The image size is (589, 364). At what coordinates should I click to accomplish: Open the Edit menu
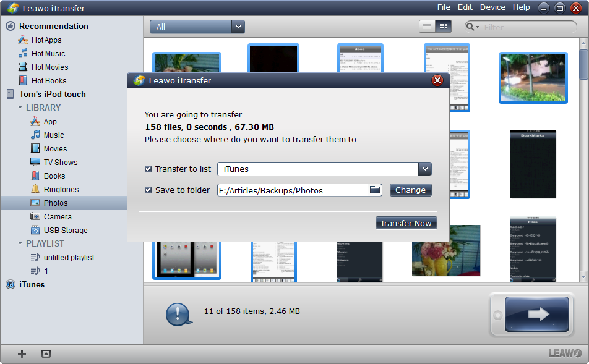click(465, 7)
